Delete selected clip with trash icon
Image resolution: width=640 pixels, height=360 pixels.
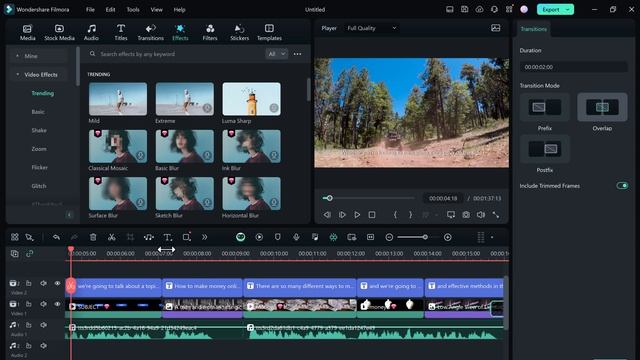(93, 237)
